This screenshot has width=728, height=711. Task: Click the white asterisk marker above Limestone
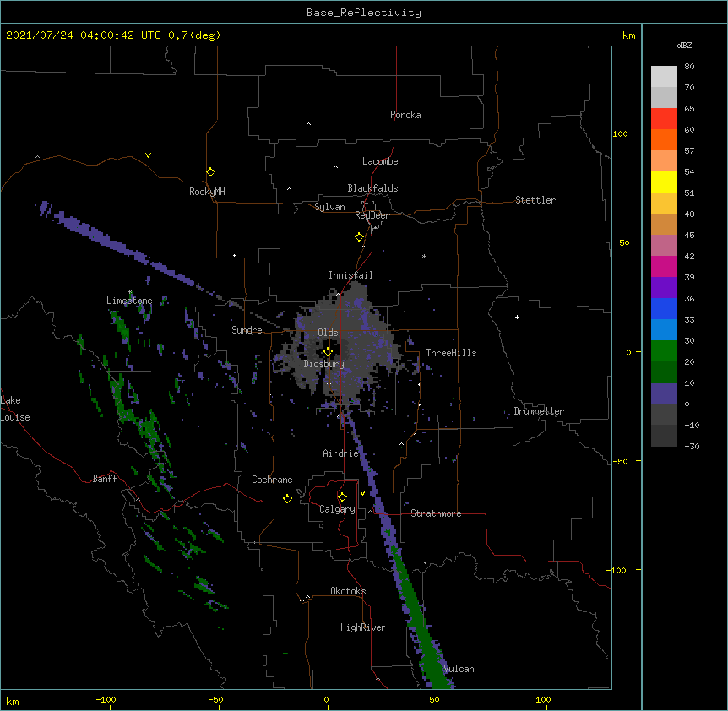point(130,292)
